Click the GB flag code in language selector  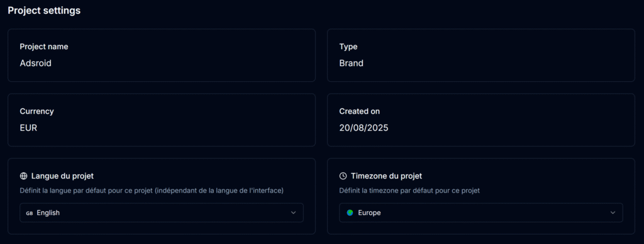[30, 213]
